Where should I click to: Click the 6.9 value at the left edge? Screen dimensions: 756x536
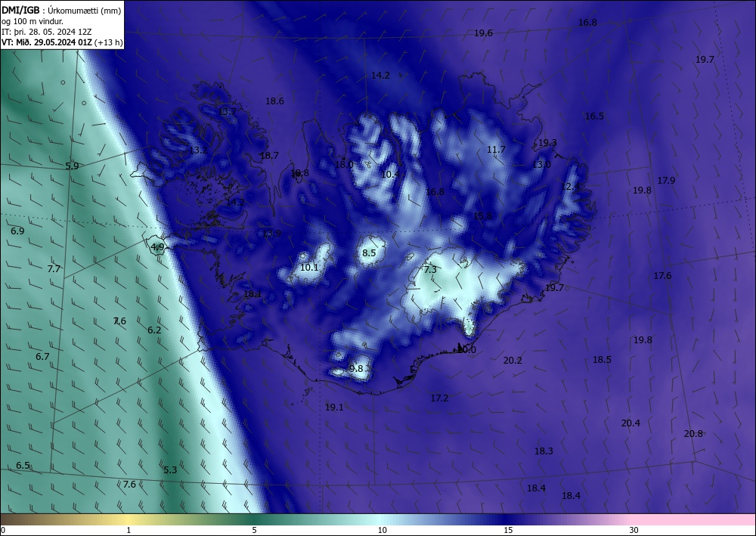(x=17, y=231)
